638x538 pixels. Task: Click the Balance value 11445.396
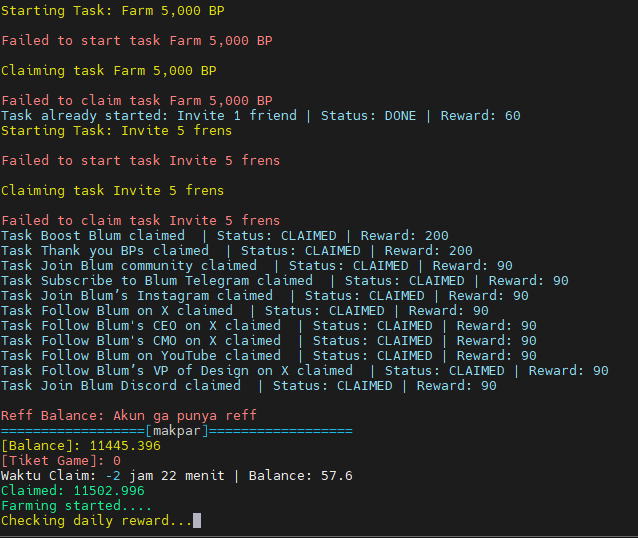[125, 446]
